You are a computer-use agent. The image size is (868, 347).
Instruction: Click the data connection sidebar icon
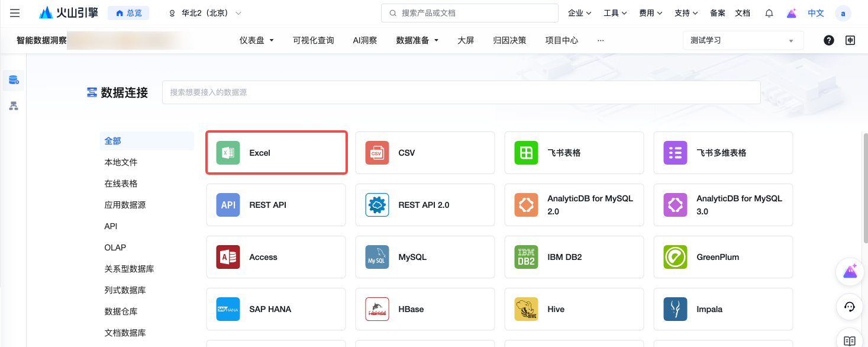coord(14,80)
